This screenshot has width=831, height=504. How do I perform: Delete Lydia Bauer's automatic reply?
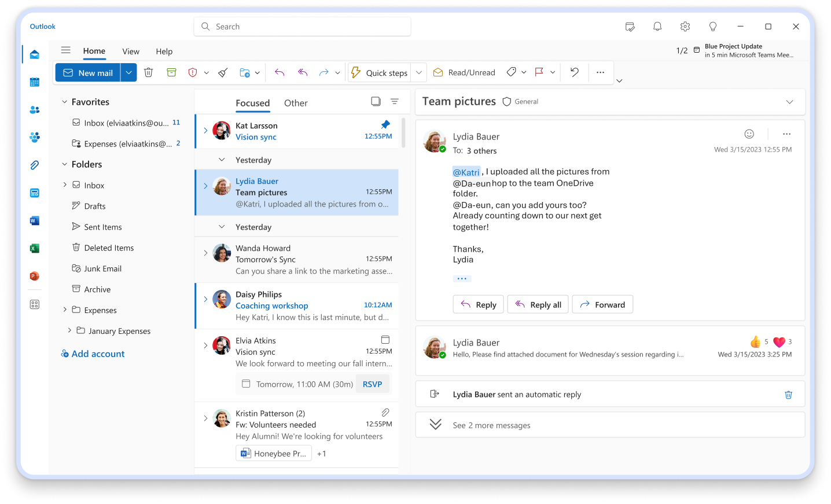coord(788,394)
